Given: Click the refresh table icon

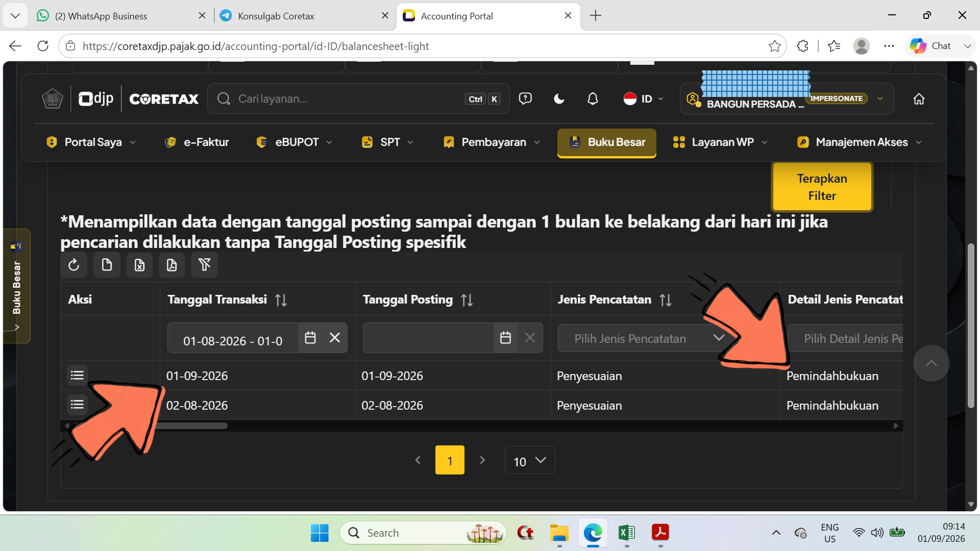Looking at the screenshot, I should pyautogui.click(x=73, y=265).
